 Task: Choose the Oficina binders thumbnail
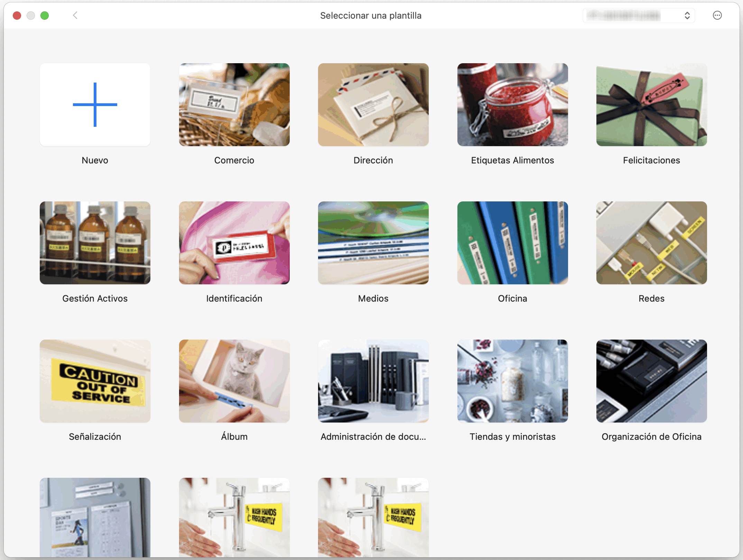point(513,243)
